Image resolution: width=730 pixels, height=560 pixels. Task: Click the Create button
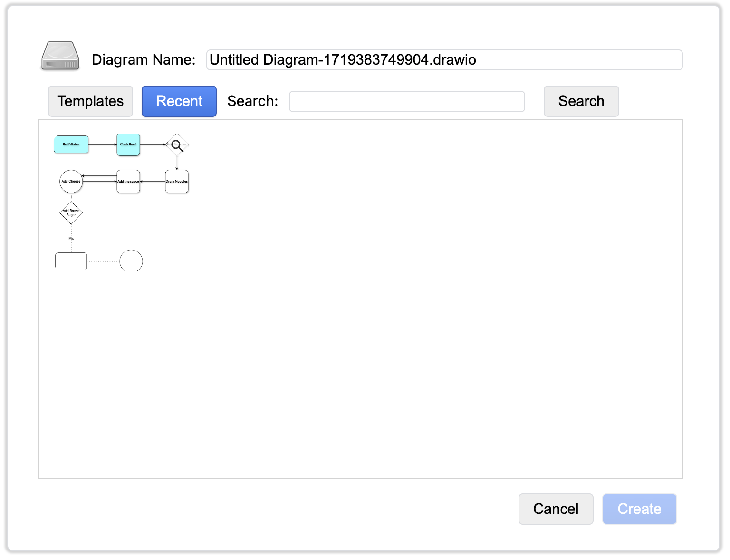coord(639,509)
